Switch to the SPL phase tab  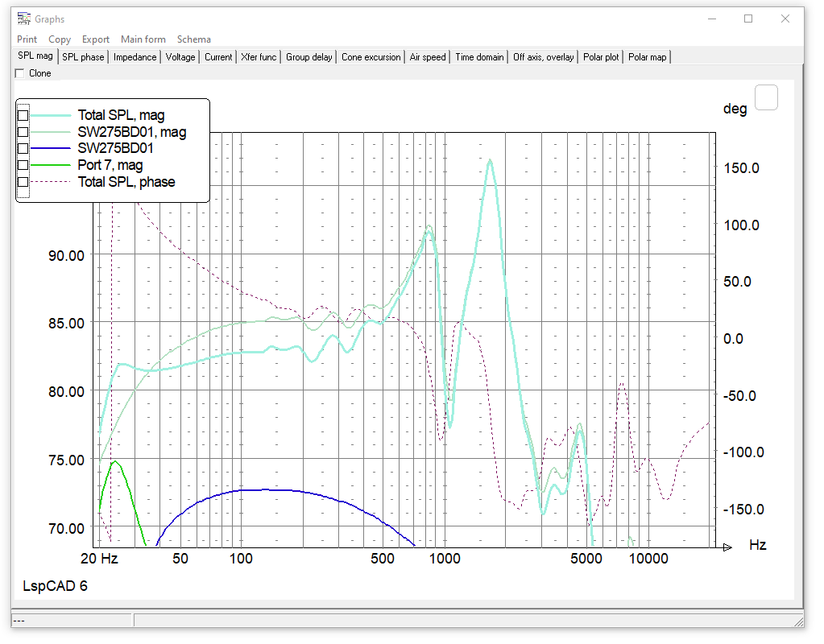83,56
